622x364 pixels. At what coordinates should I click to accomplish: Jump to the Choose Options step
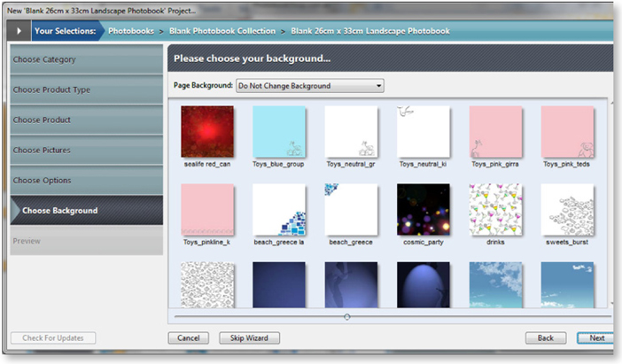click(x=86, y=180)
